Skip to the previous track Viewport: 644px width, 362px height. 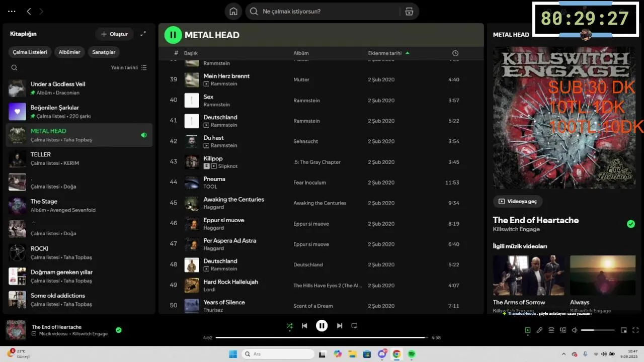[x=304, y=326]
